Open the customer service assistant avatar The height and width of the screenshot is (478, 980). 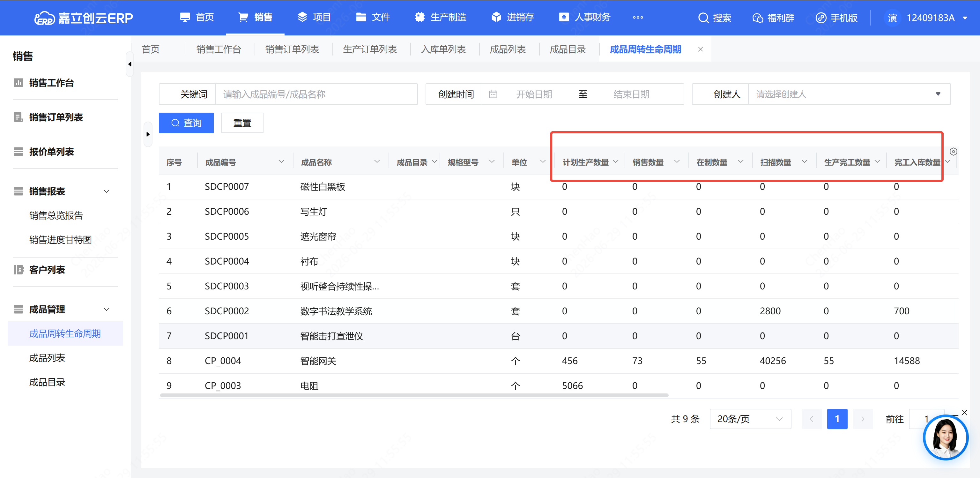tap(945, 437)
